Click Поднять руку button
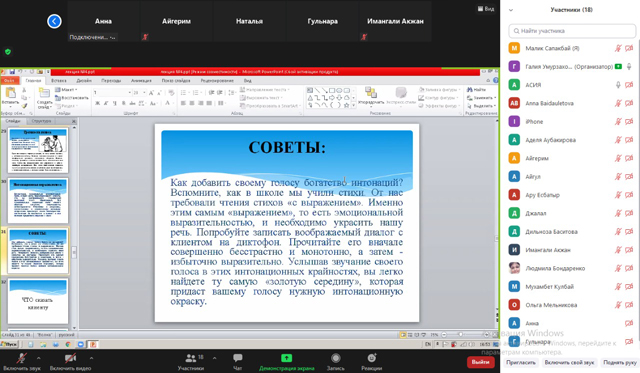This screenshot has width=640, height=373. pyautogui.click(x=620, y=362)
